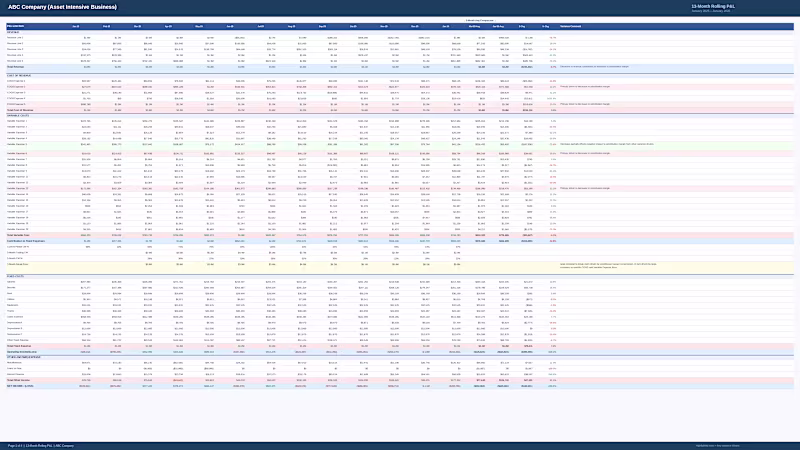
Task: Select the 'VARIABLE COSTS' section header
Action: (16, 116)
